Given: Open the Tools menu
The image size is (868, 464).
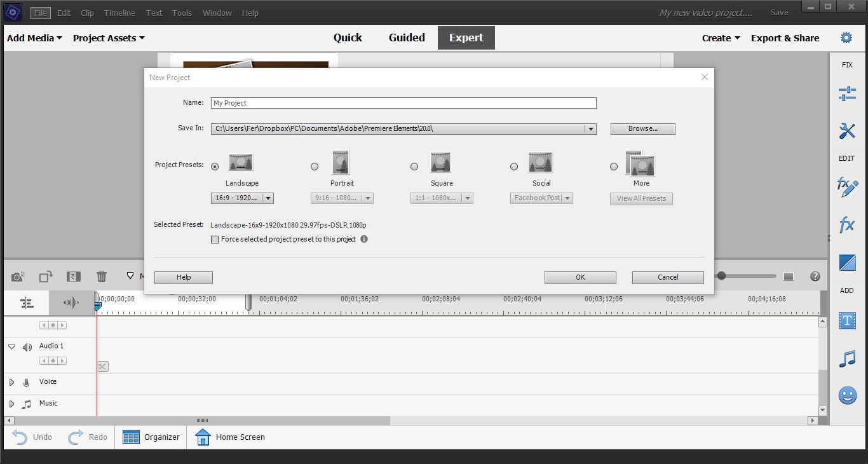Looking at the screenshot, I should pyautogui.click(x=182, y=13).
